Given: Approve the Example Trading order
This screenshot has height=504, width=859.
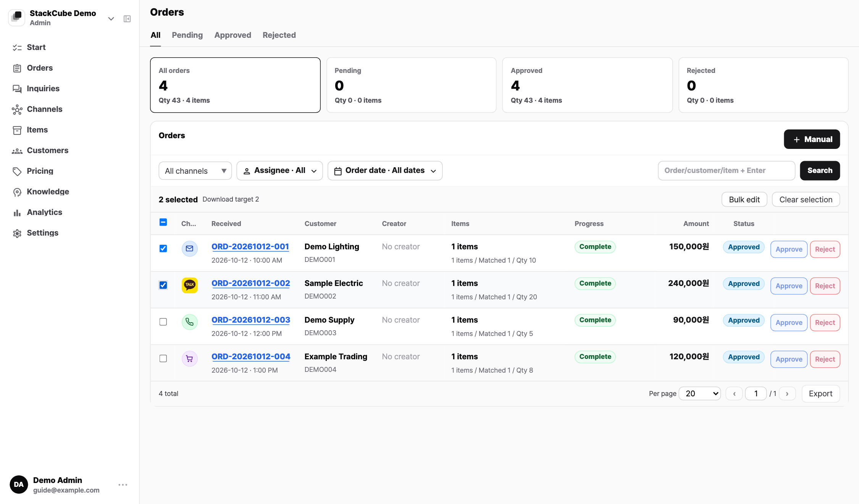Looking at the screenshot, I should click(x=789, y=359).
